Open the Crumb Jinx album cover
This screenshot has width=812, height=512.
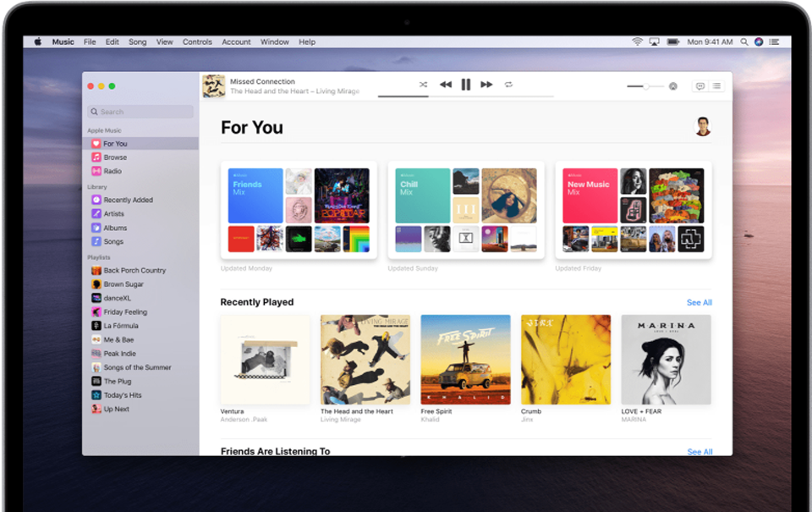[x=566, y=360]
